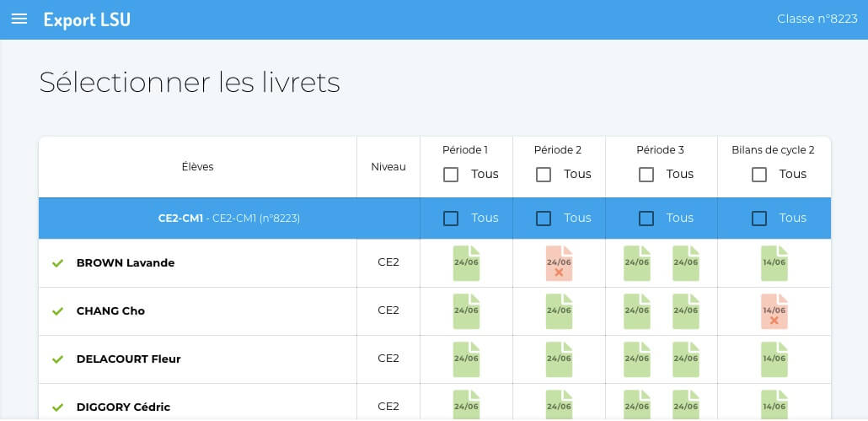Open the hamburger navigation menu
The height and width of the screenshot is (421, 868).
19,19
